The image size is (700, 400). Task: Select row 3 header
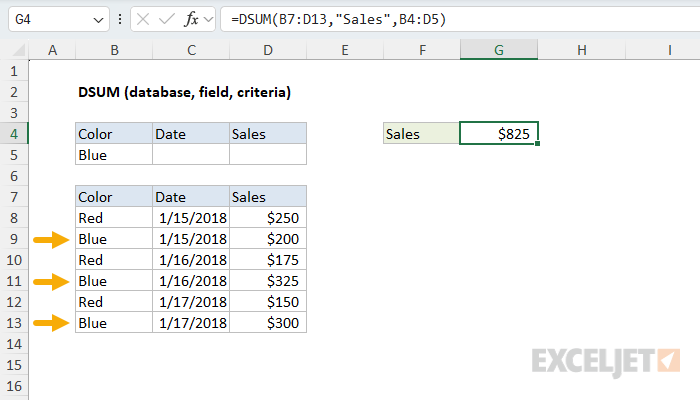[x=14, y=113]
